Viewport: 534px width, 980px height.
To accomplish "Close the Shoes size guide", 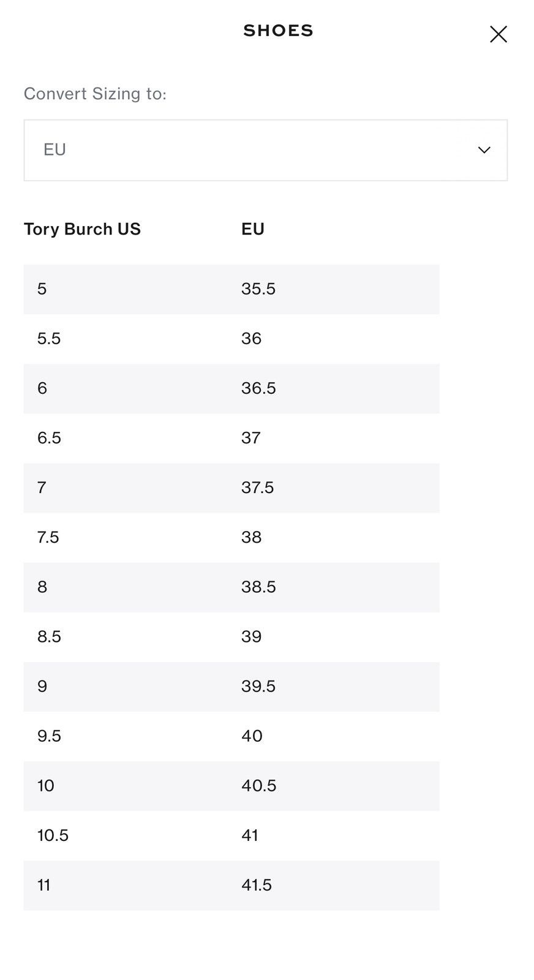I will click(x=498, y=34).
